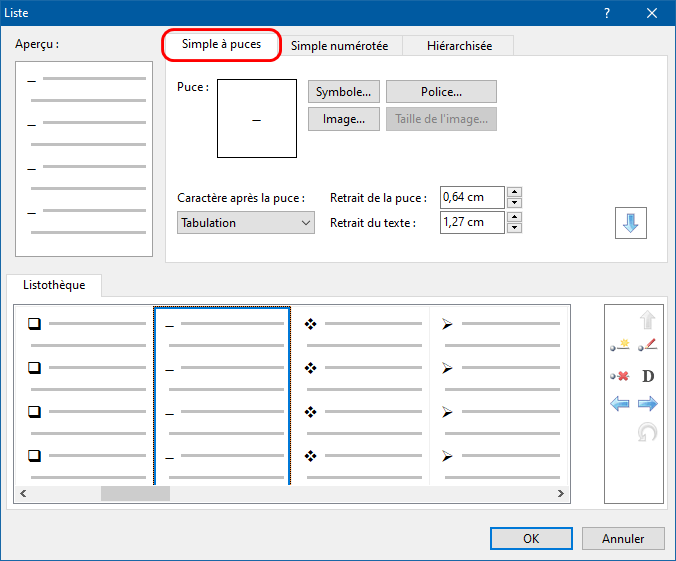Click the bold D default icon

point(647,376)
